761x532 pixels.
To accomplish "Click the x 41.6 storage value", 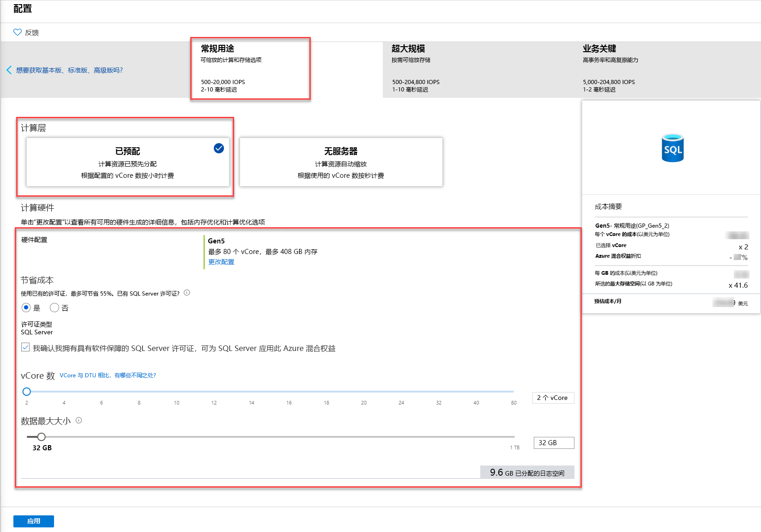I will tap(738, 285).
